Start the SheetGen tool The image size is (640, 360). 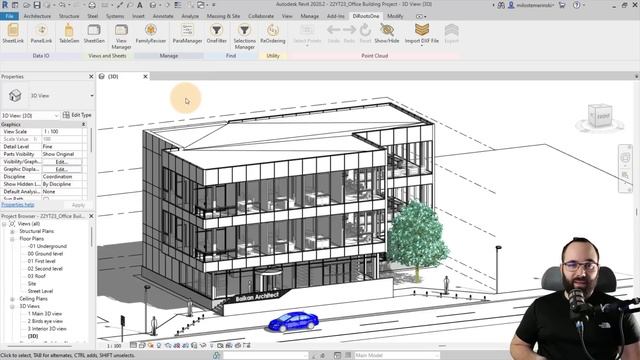point(94,33)
